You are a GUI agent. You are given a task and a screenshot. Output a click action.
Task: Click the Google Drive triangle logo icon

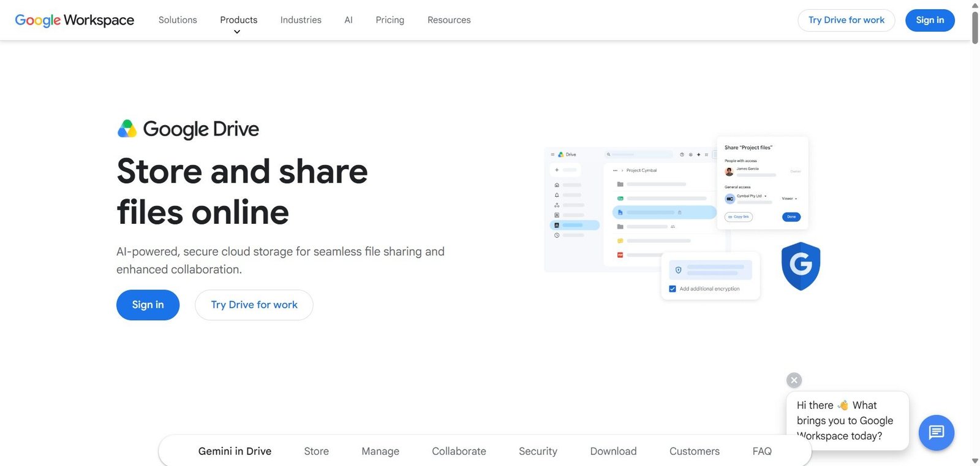[x=127, y=129]
